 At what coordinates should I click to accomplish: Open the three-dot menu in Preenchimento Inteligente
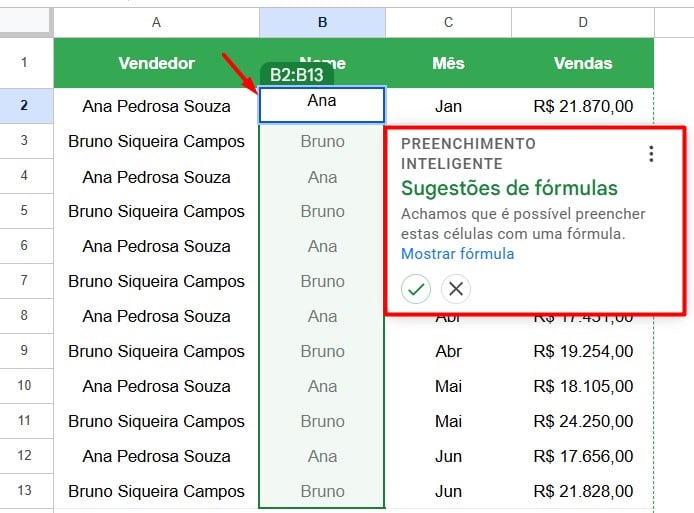click(x=651, y=154)
